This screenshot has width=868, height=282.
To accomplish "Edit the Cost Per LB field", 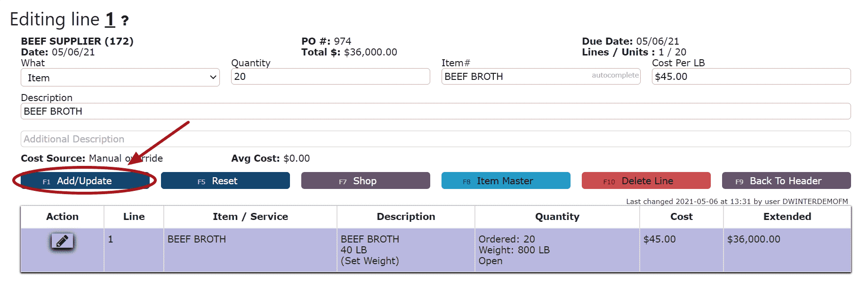I will [x=751, y=77].
